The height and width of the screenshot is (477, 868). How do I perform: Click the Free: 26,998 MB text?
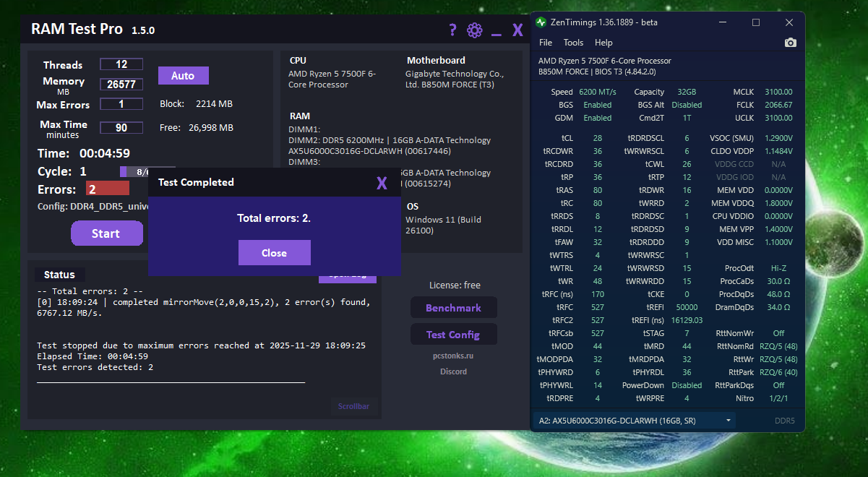click(x=197, y=128)
